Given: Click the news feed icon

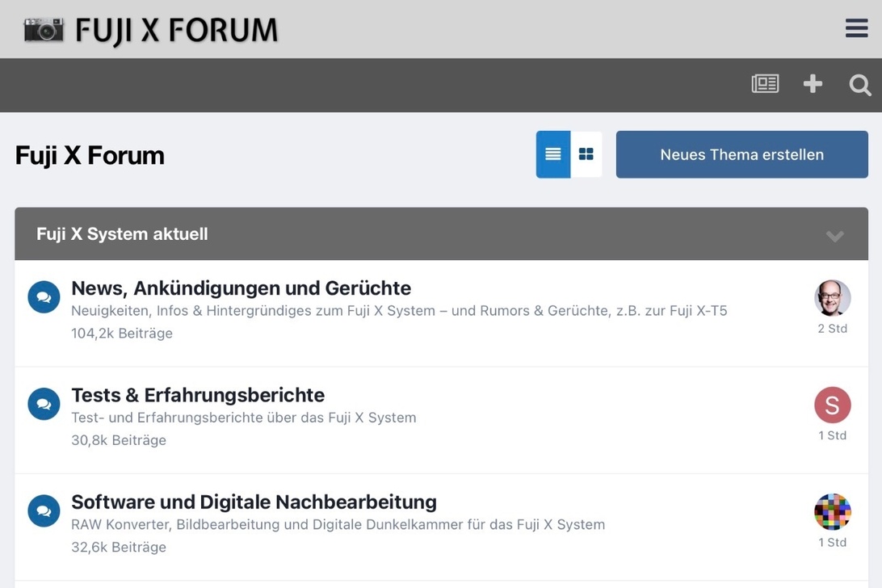Looking at the screenshot, I should point(765,84).
